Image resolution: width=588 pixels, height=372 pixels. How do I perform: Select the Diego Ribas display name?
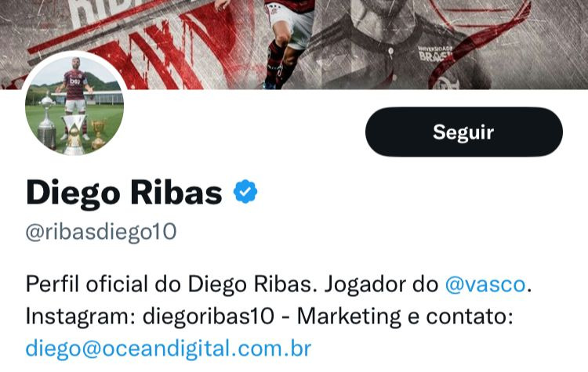[x=124, y=193]
